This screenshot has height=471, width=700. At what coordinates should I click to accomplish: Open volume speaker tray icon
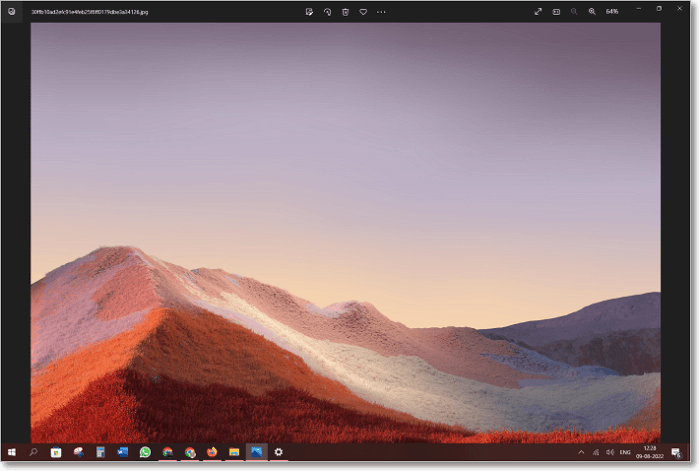coord(610,452)
